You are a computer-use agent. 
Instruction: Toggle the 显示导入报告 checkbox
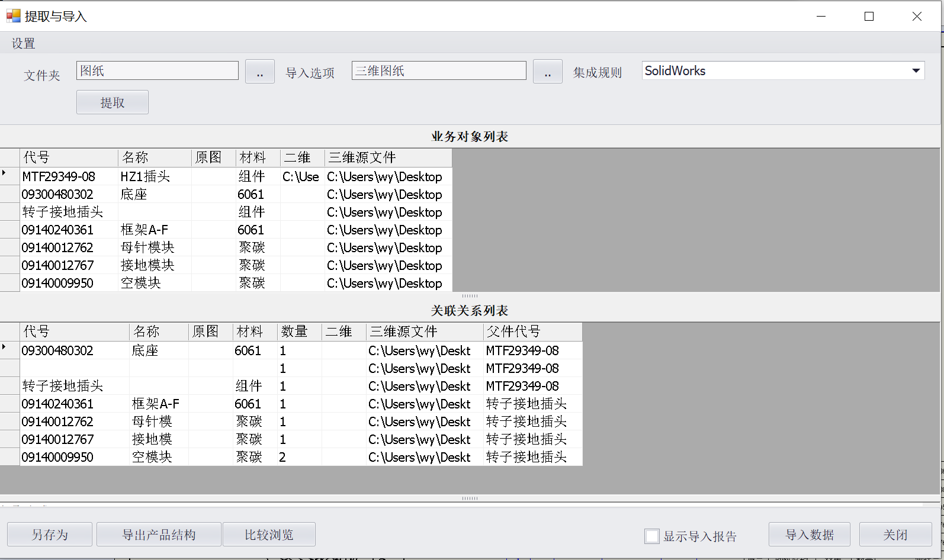pos(652,536)
